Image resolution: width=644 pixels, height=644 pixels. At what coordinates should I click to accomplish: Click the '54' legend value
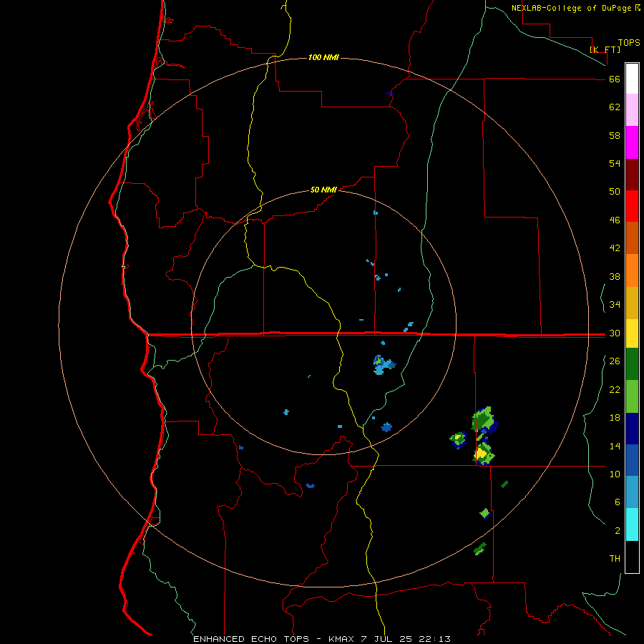pos(615,163)
